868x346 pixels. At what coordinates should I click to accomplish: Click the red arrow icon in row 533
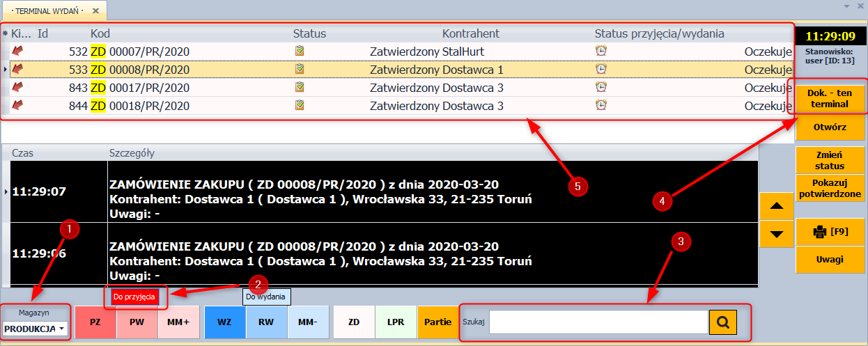coord(17,68)
